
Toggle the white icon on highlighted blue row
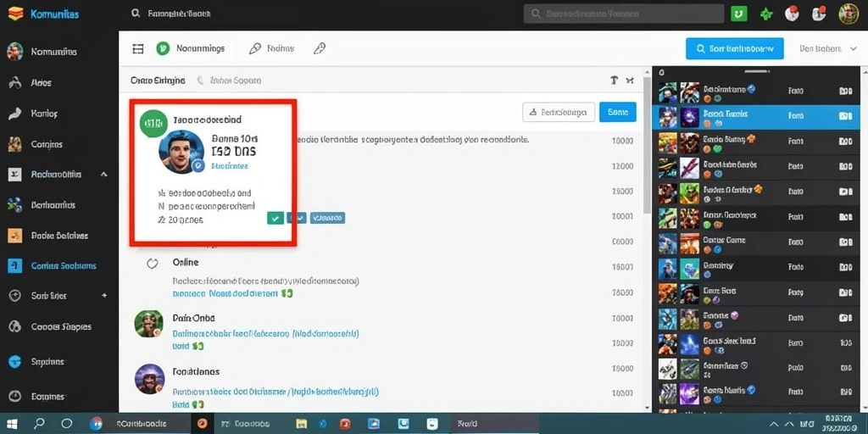[845, 115]
